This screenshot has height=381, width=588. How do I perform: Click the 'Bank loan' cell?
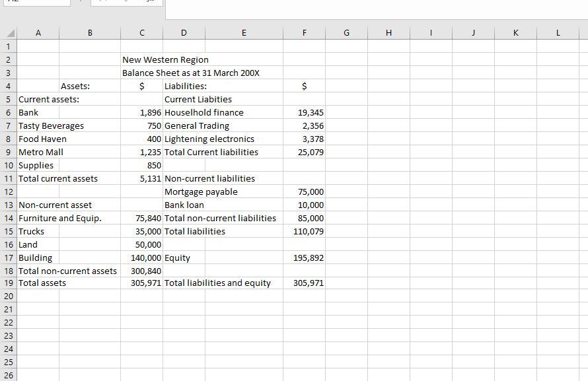(x=184, y=205)
